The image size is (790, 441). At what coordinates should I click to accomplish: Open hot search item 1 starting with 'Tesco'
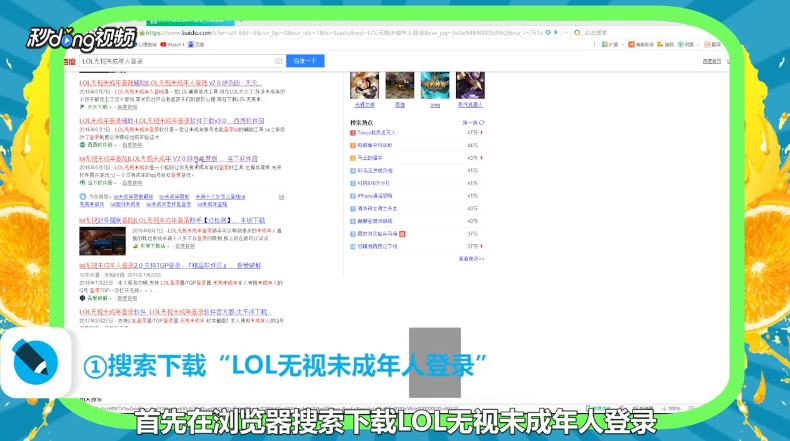pos(376,133)
